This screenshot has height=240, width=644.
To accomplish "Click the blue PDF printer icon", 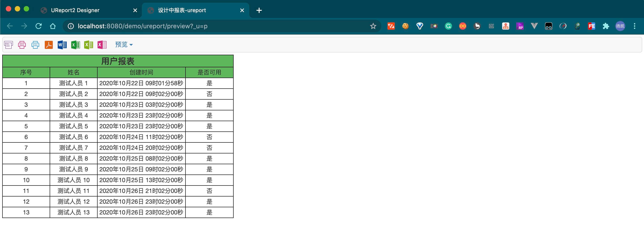I will 35,45.
